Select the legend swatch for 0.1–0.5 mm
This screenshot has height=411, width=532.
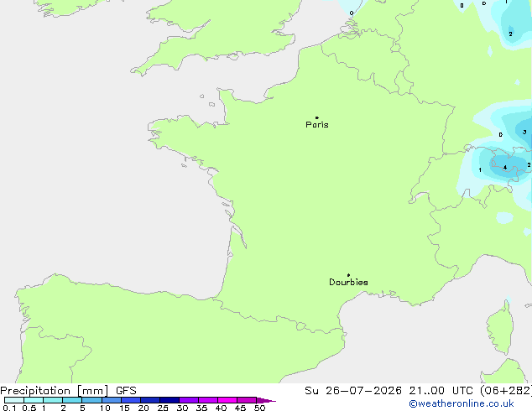point(14,400)
